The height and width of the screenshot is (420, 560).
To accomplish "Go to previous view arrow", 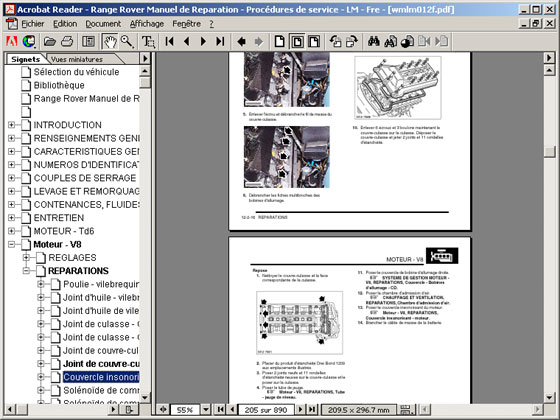I will point(241,42).
